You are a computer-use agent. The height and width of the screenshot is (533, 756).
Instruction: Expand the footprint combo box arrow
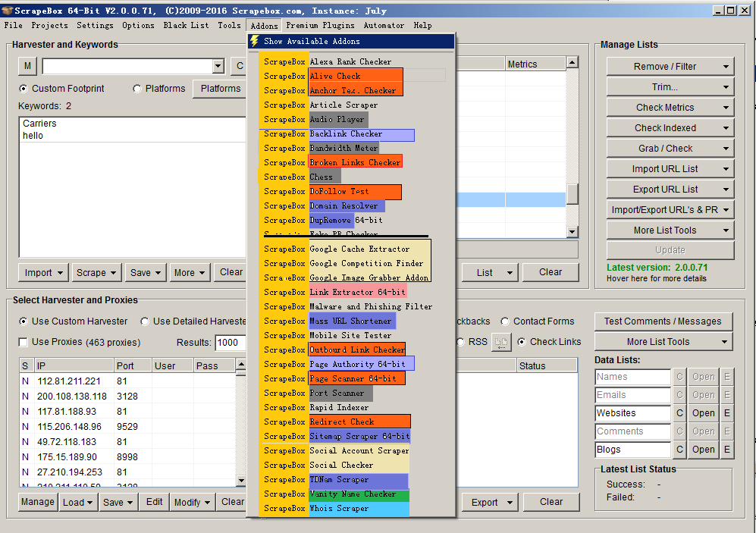pyautogui.click(x=218, y=66)
